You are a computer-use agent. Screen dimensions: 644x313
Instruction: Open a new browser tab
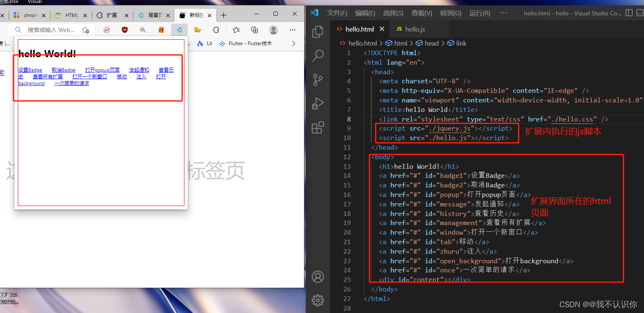click(x=224, y=15)
